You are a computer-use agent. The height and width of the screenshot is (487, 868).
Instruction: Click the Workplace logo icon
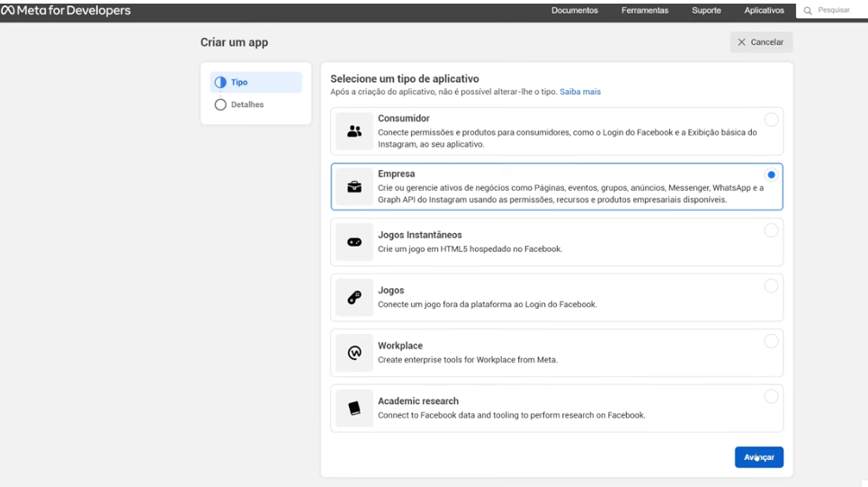354,353
